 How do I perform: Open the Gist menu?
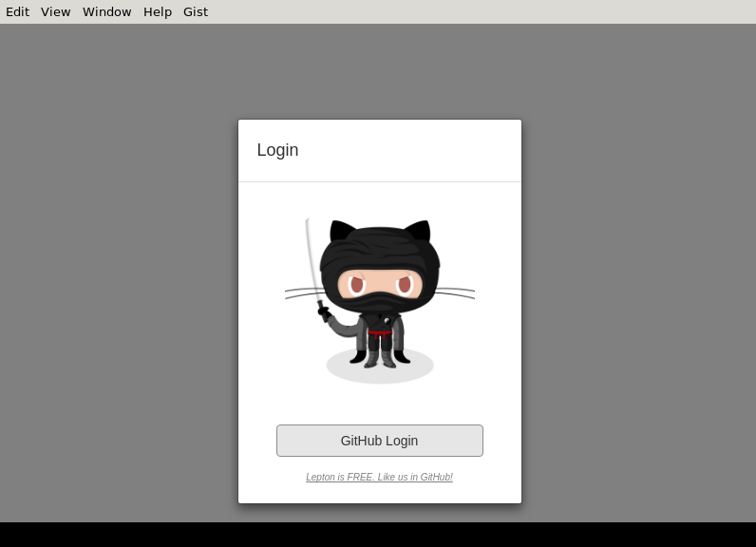pyautogui.click(x=196, y=11)
